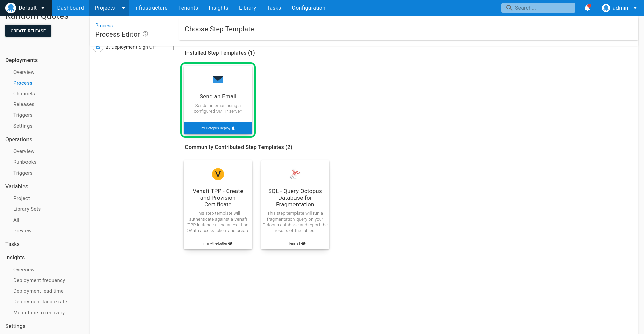Open Insights in the top navigation
The image size is (644, 334).
pyautogui.click(x=218, y=8)
